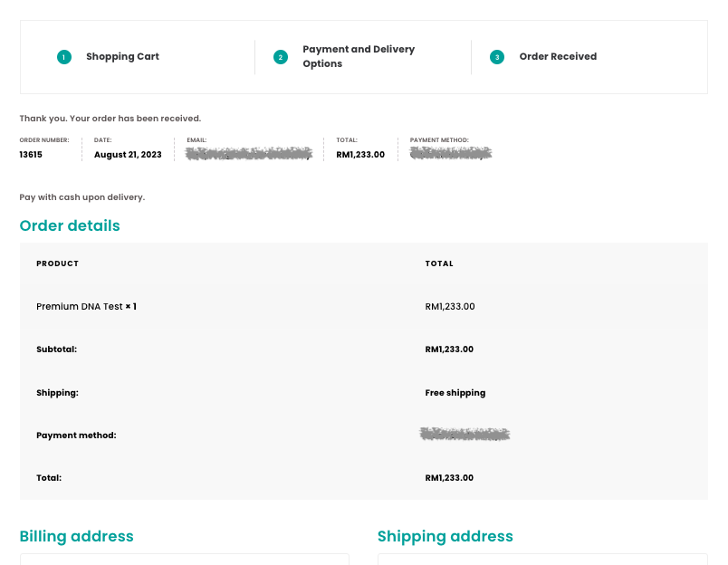
Task: Click the redacted payment method entry
Action: click(450, 152)
